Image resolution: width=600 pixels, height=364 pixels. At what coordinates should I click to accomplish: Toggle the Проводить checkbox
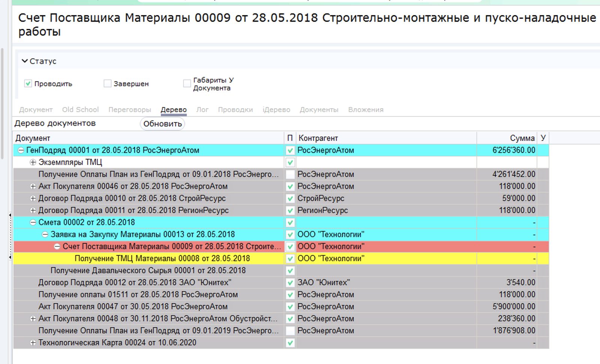tap(28, 84)
